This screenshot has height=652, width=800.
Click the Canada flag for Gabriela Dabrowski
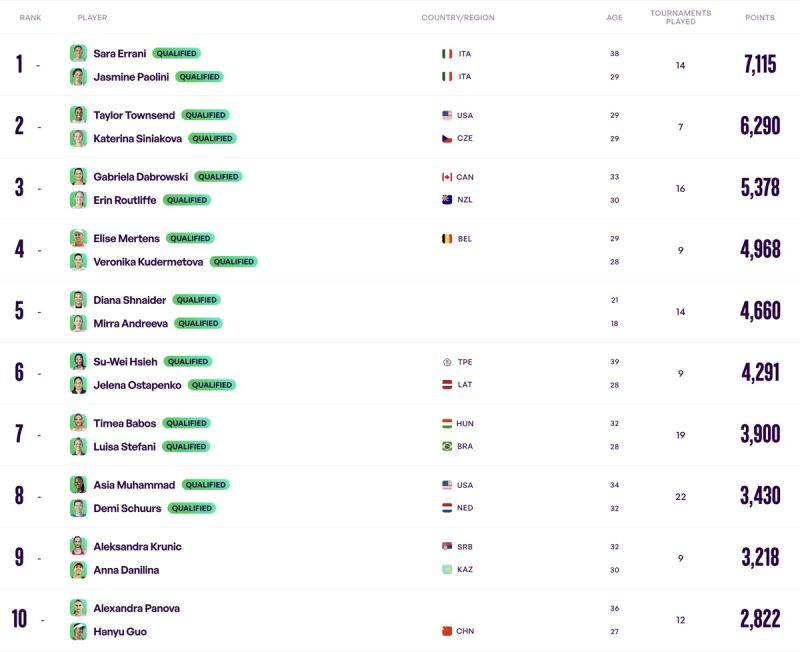pos(447,177)
